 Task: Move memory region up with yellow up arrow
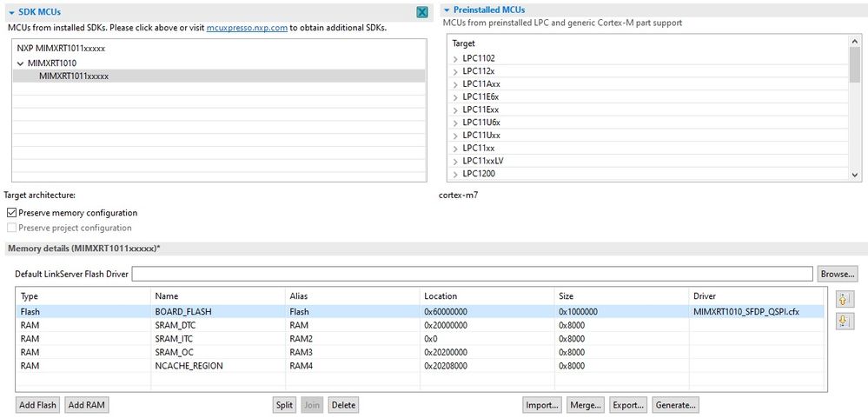(x=843, y=300)
